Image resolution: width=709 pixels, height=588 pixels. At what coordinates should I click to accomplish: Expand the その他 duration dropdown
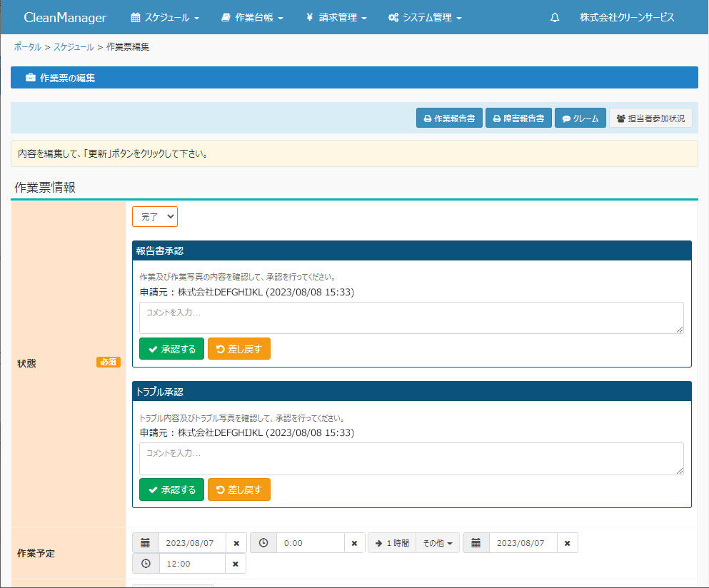click(x=437, y=543)
